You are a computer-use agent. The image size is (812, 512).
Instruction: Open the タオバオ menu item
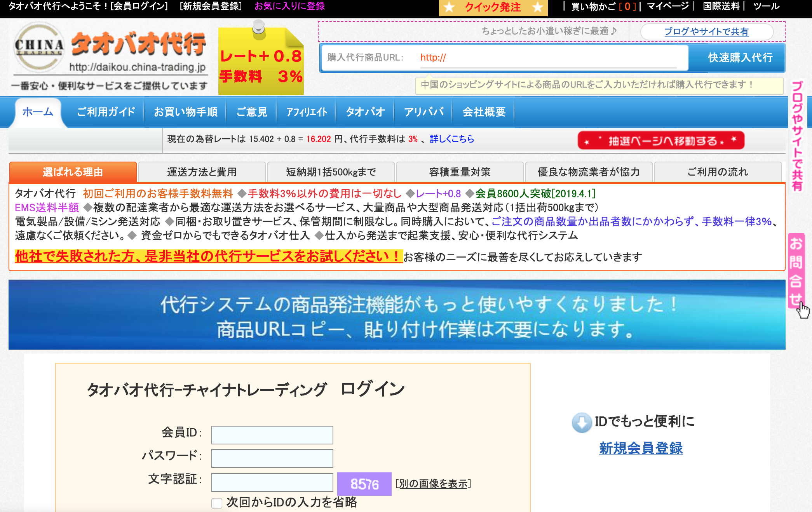tap(365, 112)
